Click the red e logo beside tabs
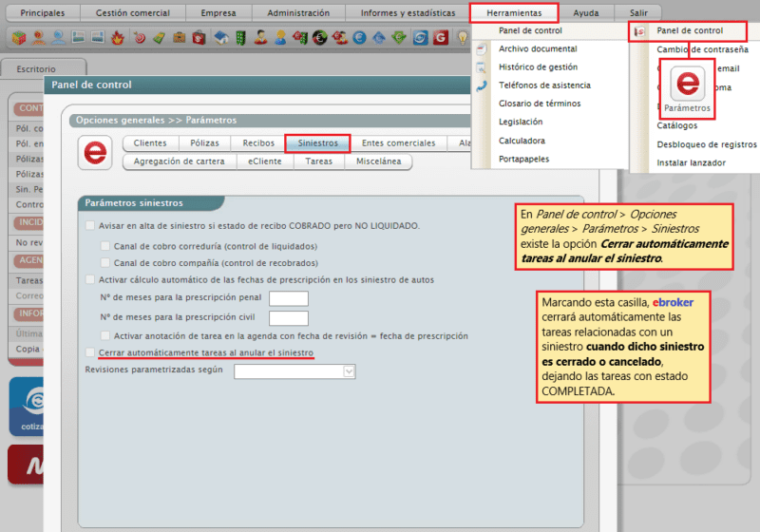Viewport: 760px width, 532px height. tap(95, 153)
